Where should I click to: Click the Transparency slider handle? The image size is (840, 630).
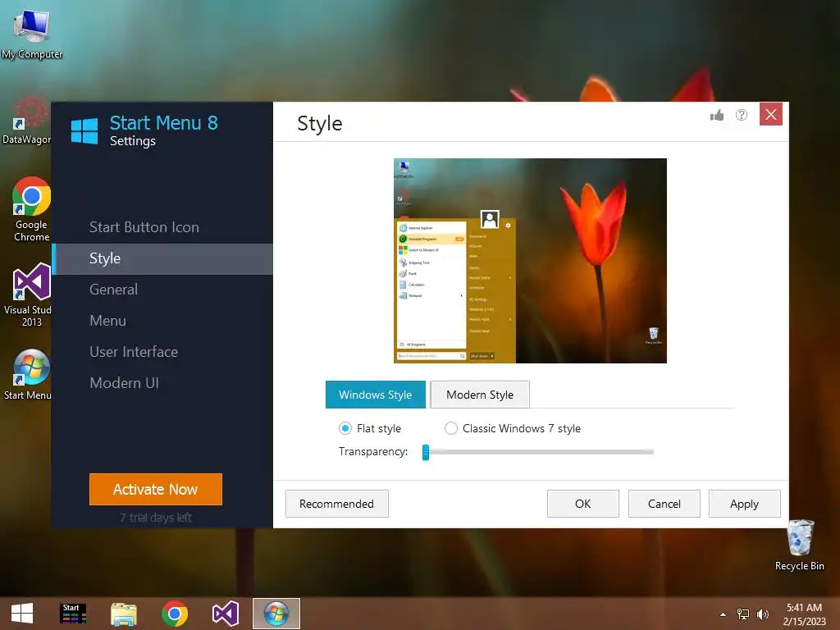pos(426,452)
